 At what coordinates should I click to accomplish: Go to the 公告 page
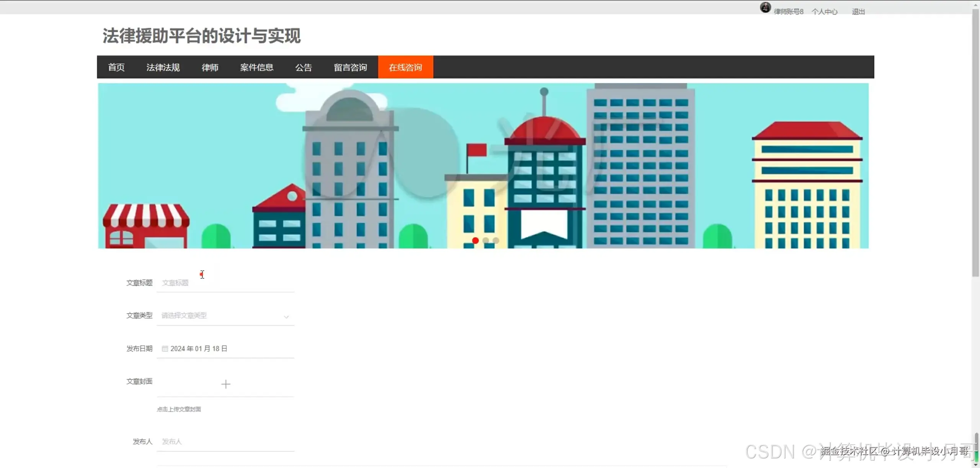pos(304,67)
